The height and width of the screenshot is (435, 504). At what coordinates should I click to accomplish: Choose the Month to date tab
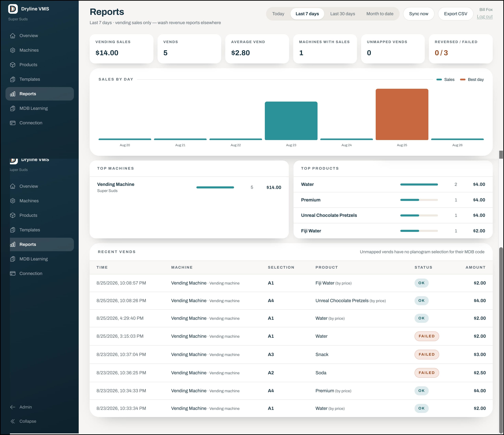click(x=380, y=14)
